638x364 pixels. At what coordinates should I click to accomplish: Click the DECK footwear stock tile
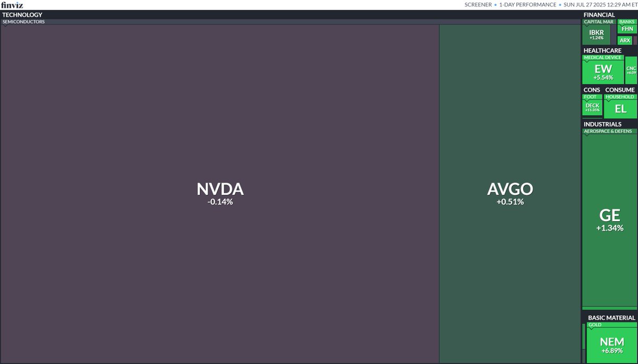[592, 107]
